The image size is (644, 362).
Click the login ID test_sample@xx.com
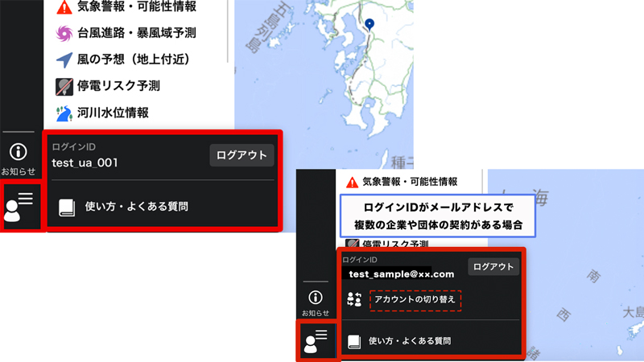point(401,274)
